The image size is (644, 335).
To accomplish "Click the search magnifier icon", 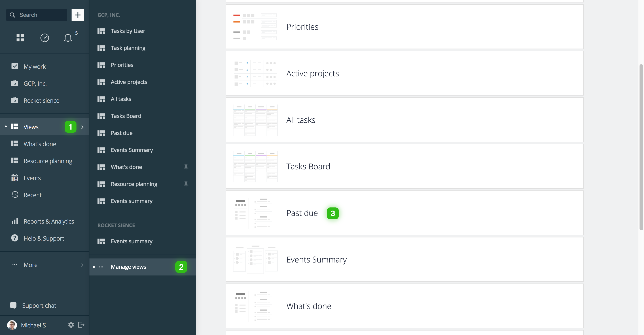I will (13, 15).
